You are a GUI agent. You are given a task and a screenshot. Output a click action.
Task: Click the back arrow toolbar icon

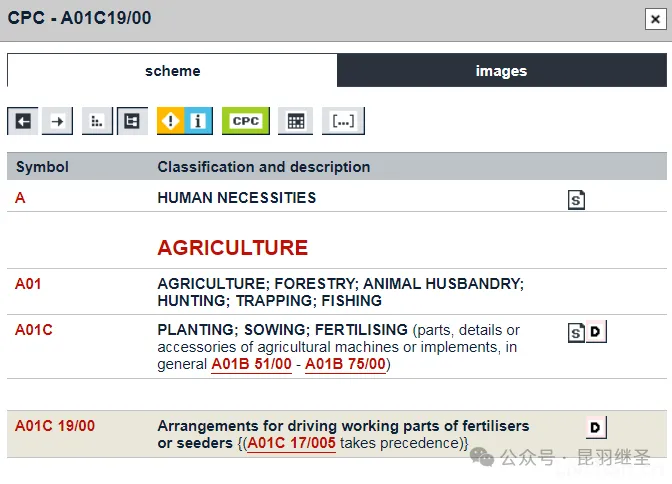23,121
